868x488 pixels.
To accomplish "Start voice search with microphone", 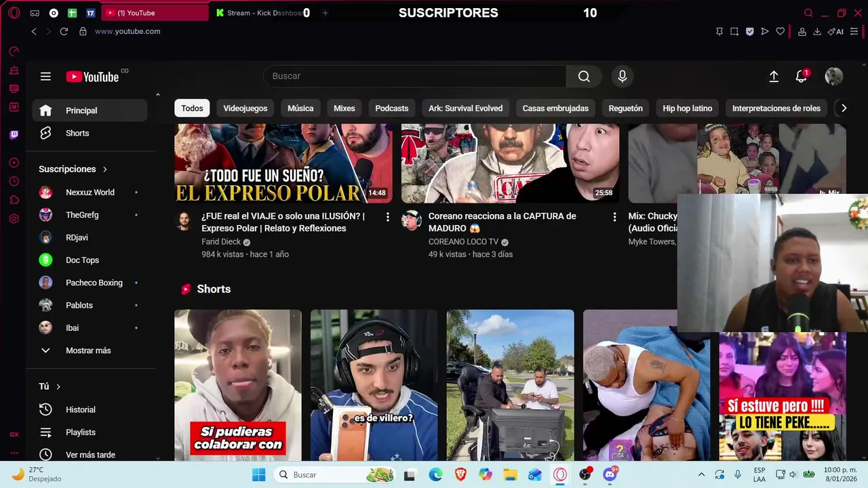I will 623,77.
